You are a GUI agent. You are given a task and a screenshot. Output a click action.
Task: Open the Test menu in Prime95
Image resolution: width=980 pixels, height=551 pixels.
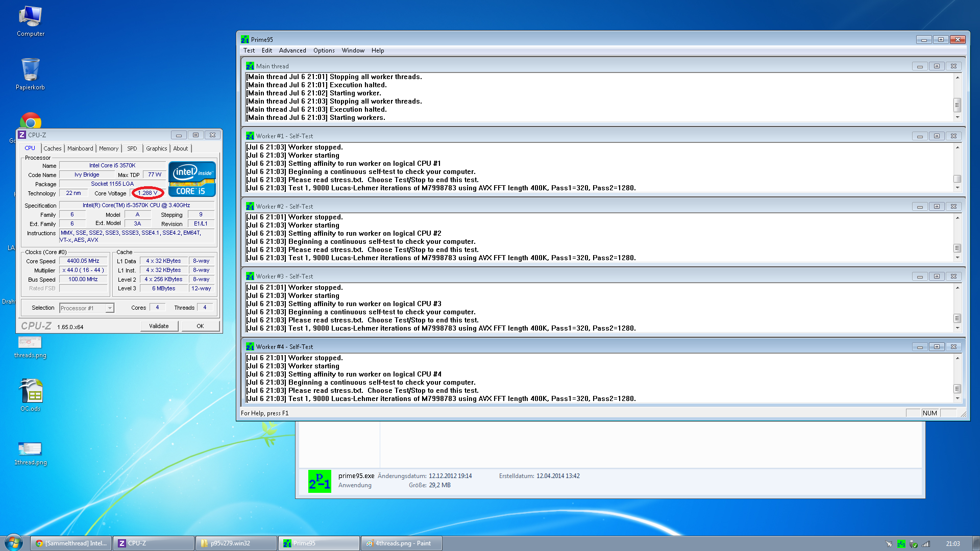249,51
